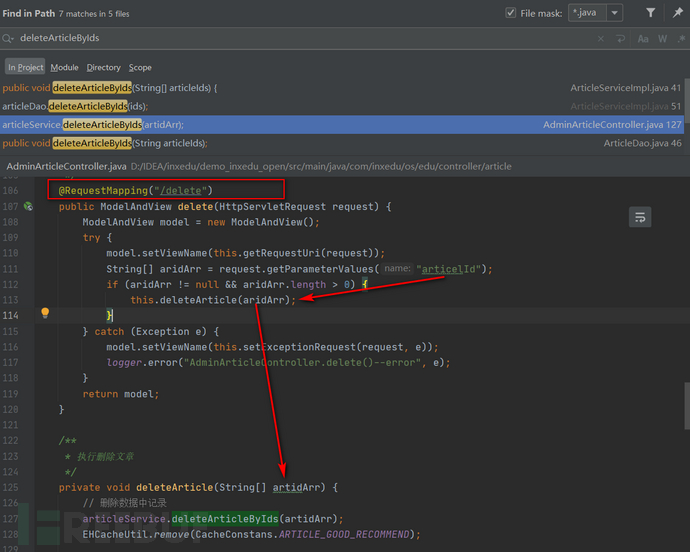Screen dimensions: 690x552
Task: Click the new line icon in search field
Action: pos(621,39)
